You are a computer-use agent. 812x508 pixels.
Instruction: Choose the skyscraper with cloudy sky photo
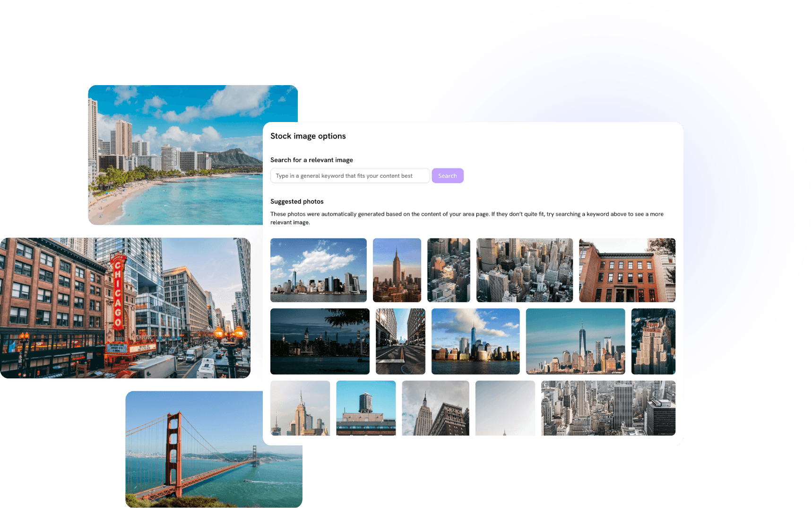tap(435, 408)
